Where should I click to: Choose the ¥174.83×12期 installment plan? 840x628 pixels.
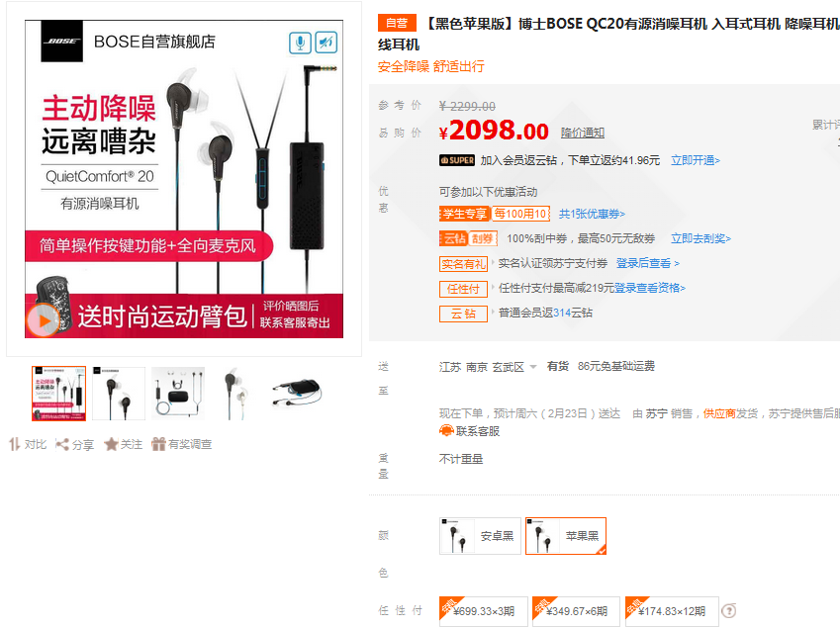pos(672,611)
